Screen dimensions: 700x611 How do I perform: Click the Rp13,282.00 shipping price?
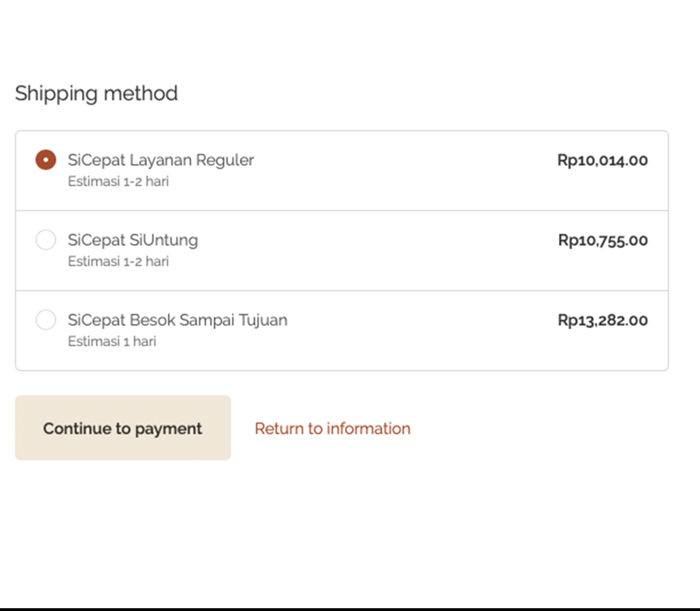tap(602, 320)
